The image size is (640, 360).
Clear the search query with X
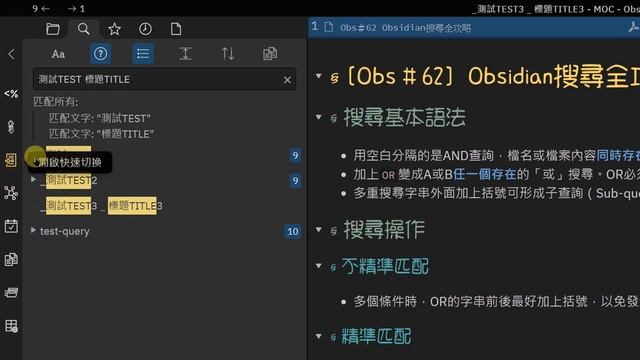[287, 80]
